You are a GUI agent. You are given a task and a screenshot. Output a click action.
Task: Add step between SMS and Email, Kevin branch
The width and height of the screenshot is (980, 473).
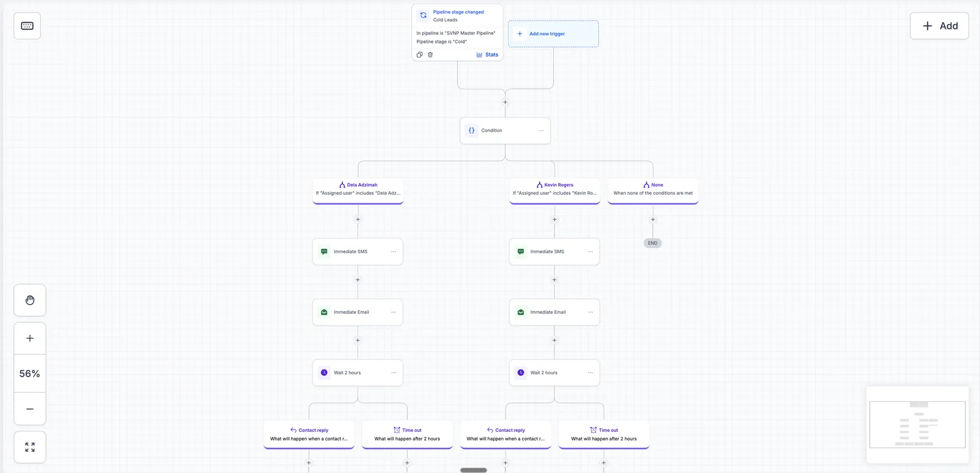pyautogui.click(x=554, y=280)
